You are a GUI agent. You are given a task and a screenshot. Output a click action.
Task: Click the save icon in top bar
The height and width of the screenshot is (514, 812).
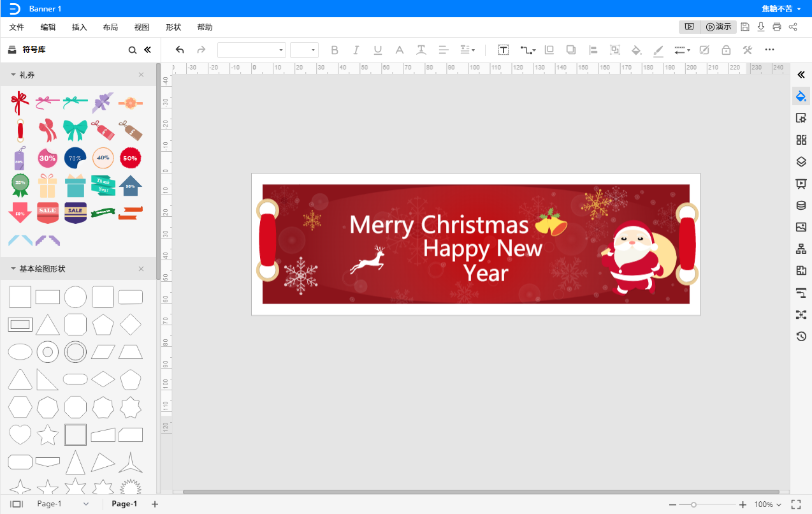click(x=745, y=27)
